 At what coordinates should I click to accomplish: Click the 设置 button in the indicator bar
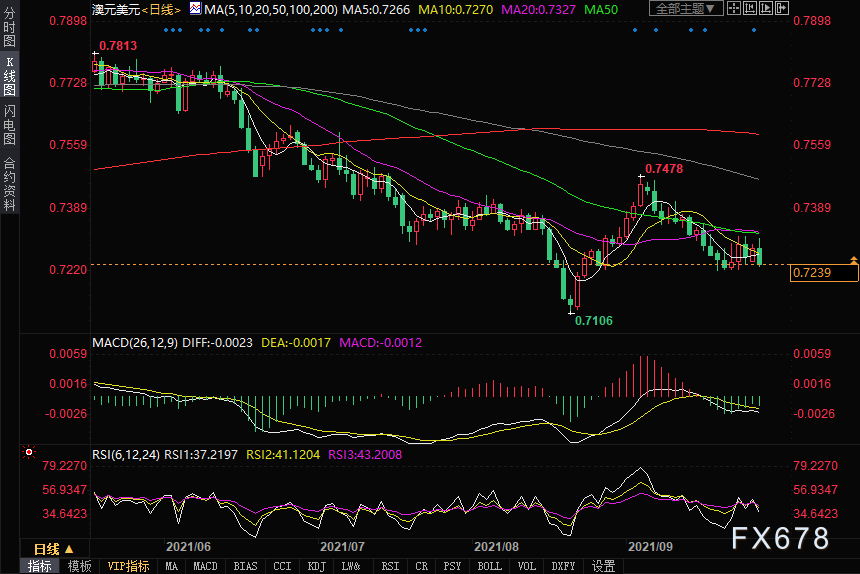pyautogui.click(x=603, y=566)
